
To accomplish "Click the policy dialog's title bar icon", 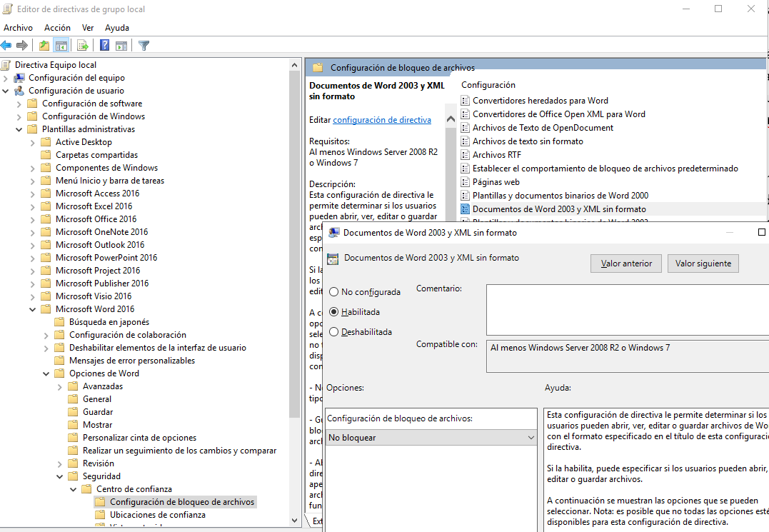I will coord(333,232).
